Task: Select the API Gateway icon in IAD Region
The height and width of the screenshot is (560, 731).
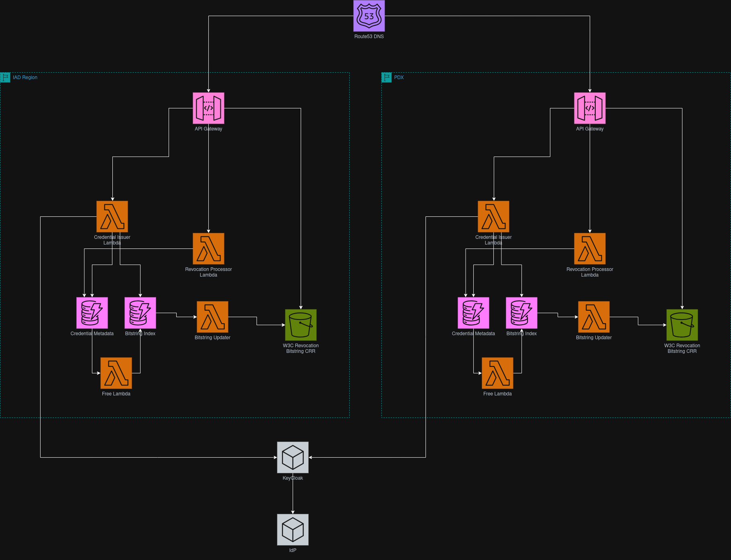Action: [208, 108]
